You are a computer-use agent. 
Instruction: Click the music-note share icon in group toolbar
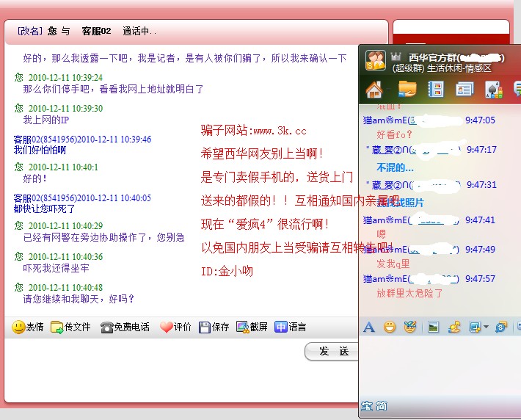[454, 327]
